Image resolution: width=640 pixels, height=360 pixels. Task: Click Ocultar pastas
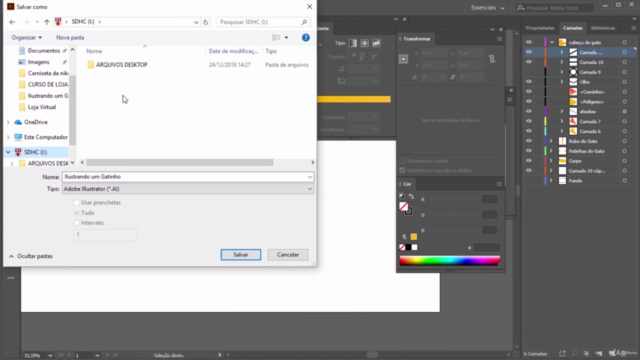pyautogui.click(x=31, y=256)
